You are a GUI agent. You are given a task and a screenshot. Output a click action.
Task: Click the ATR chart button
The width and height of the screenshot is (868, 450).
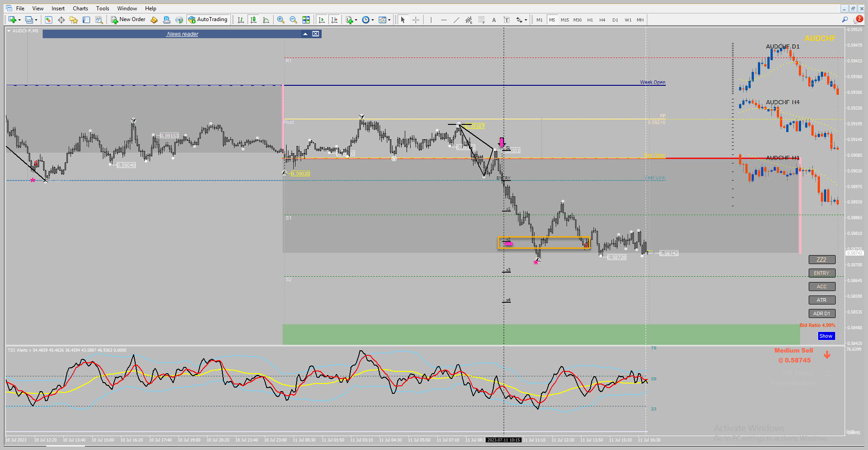pyautogui.click(x=822, y=300)
